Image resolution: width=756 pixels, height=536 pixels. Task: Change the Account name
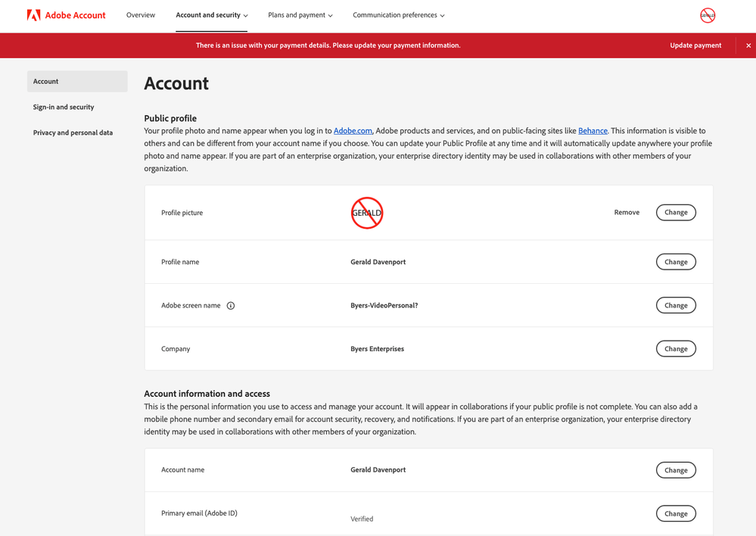coord(676,470)
